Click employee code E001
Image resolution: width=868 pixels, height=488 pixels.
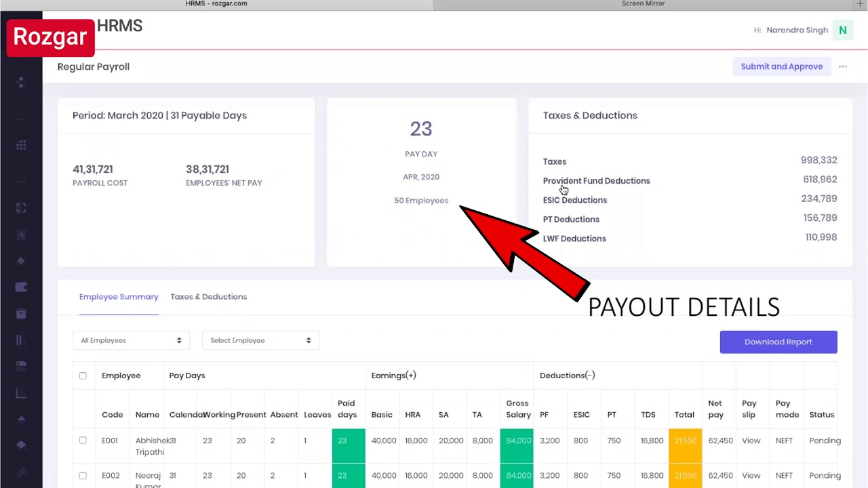click(x=110, y=441)
